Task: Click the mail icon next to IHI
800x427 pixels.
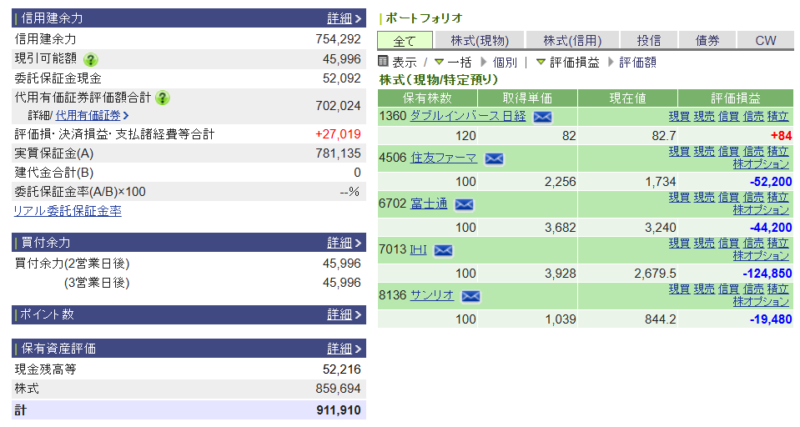Action: coord(443,250)
